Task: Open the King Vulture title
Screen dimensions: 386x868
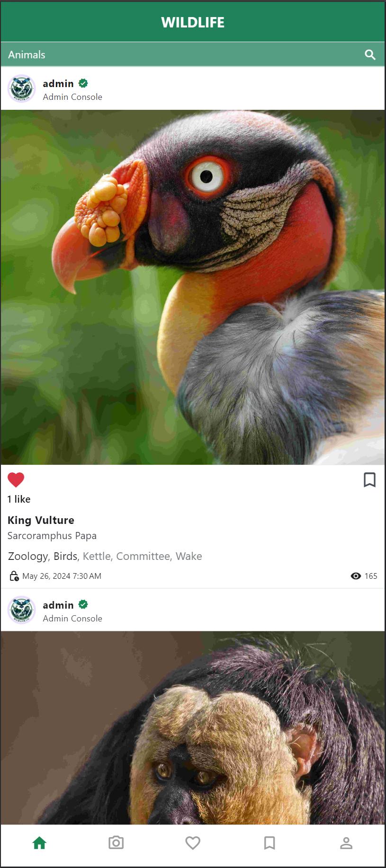Action: pos(41,520)
